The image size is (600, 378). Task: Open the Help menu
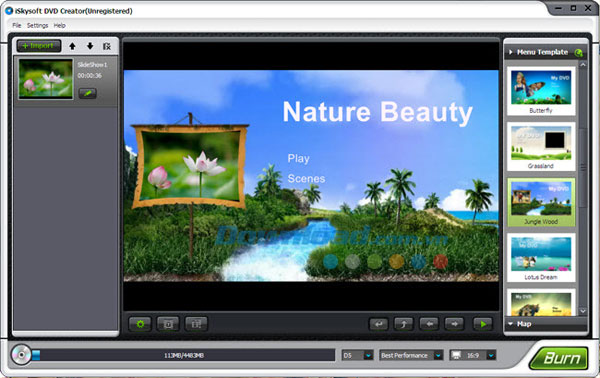click(59, 25)
